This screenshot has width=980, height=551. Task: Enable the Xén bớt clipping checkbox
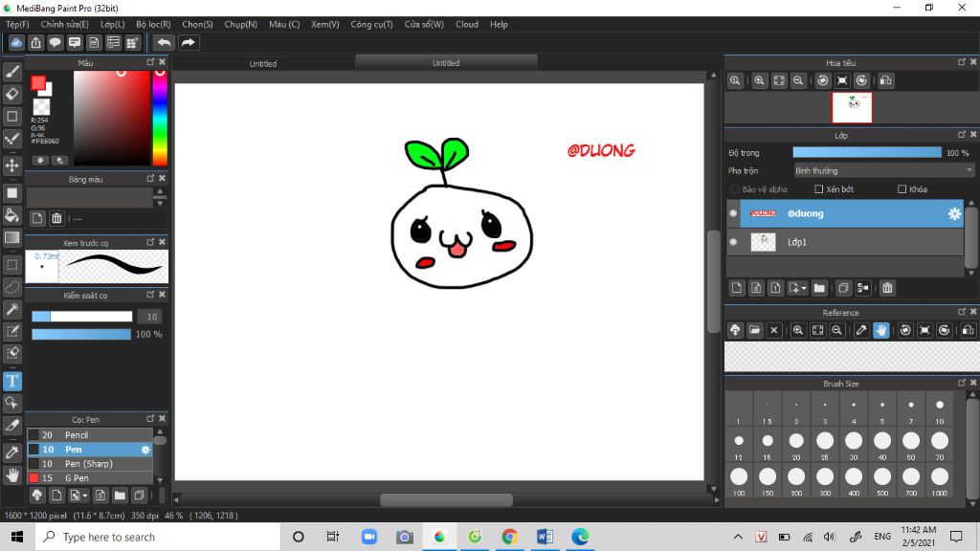tap(819, 188)
